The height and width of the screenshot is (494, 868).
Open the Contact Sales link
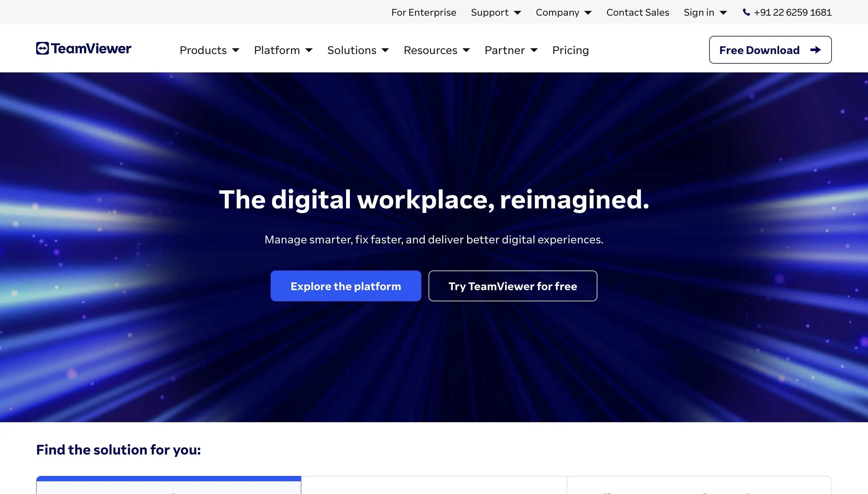pos(638,13)
